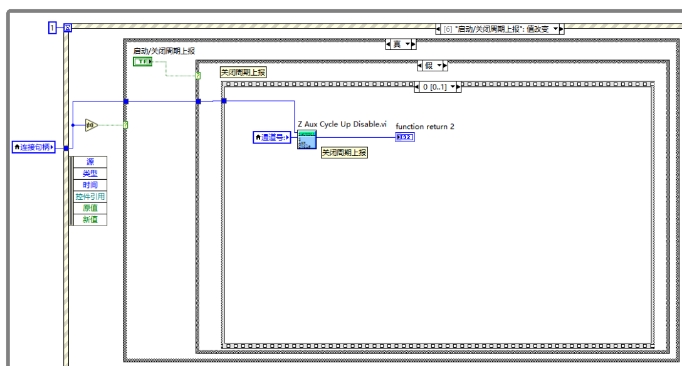Click the function return 2 I32 indicator terminal
This screenshot has height=372, width=690.
(x=405, y=137)
